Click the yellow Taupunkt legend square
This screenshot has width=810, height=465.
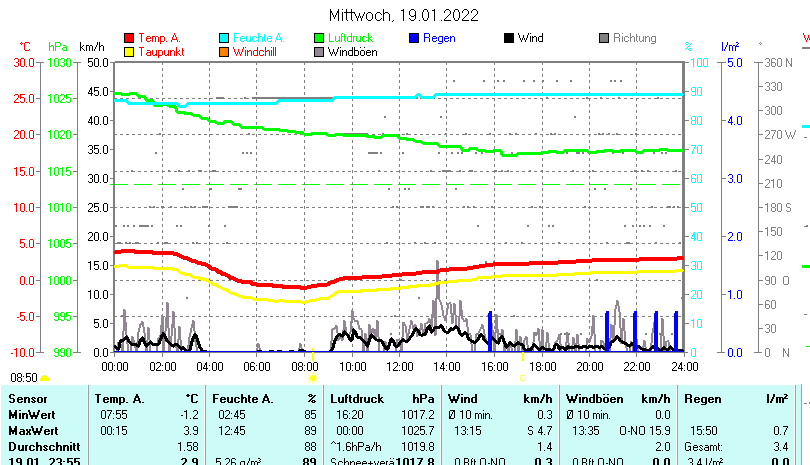pos(129,52)
